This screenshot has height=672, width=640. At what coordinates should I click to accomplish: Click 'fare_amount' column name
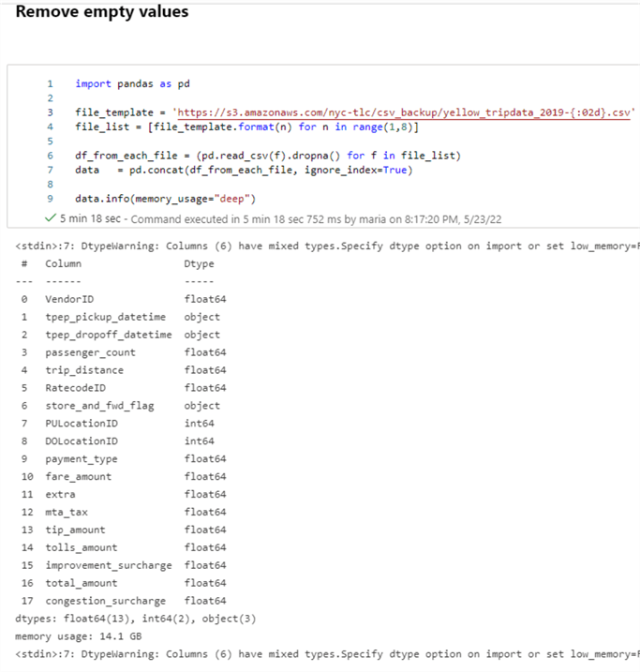pyautogui.click(x=79, y=476)
